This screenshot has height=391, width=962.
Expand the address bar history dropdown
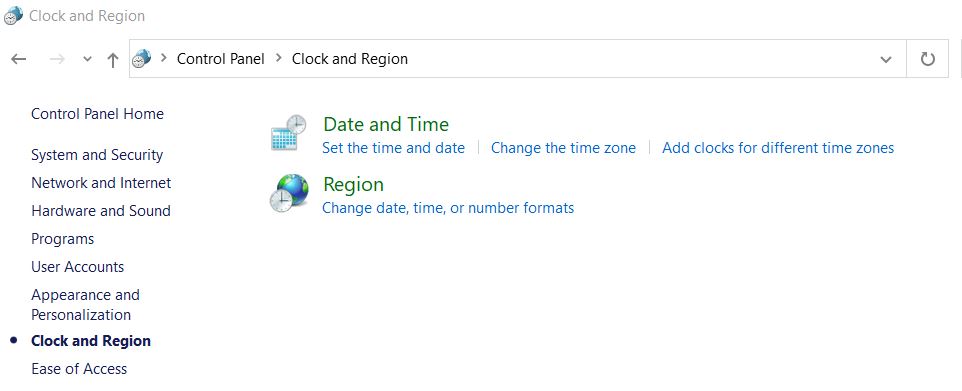coord(885,60)
